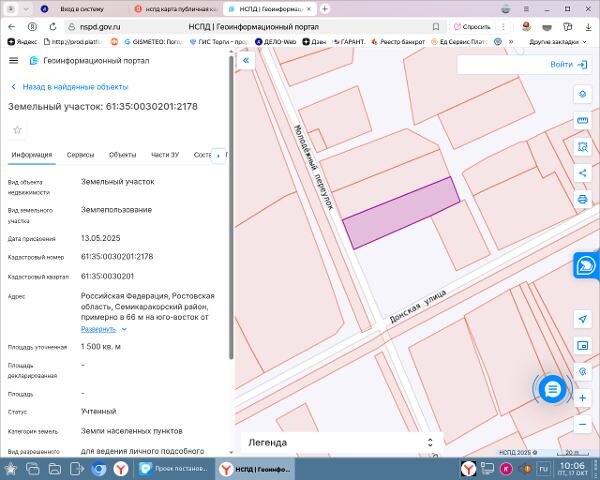Click the Яндекс ID icon beside the back arrow

(x=32, y=27)
